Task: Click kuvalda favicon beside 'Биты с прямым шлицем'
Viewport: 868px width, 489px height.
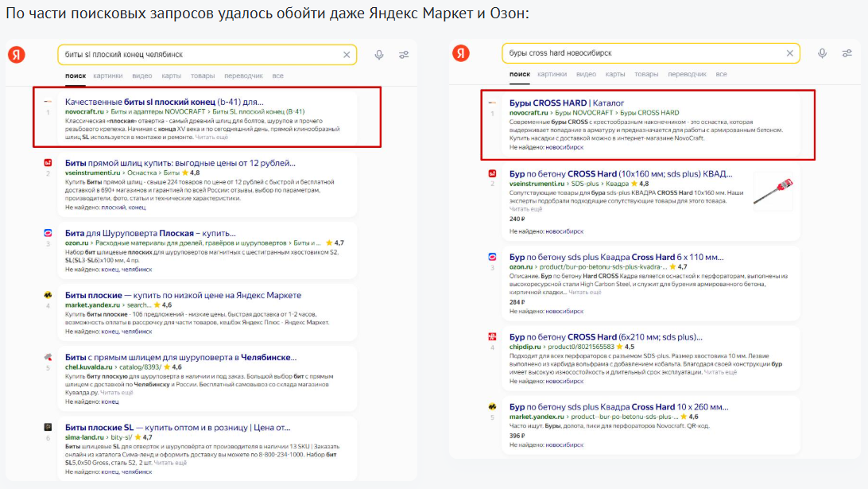Action: pos(48,357)
